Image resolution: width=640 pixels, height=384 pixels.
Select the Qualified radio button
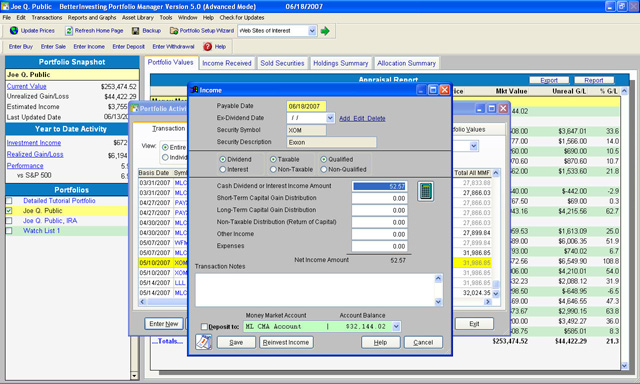(323, 159)
